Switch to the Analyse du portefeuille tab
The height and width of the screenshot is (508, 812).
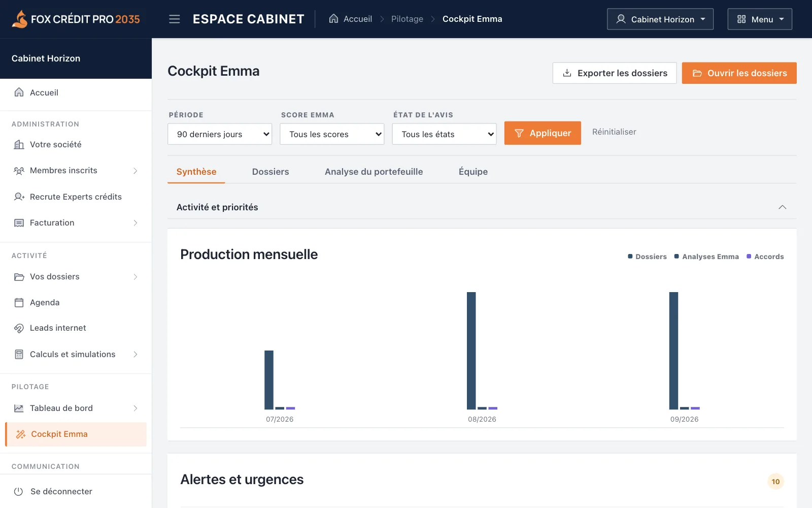point(374,172)
